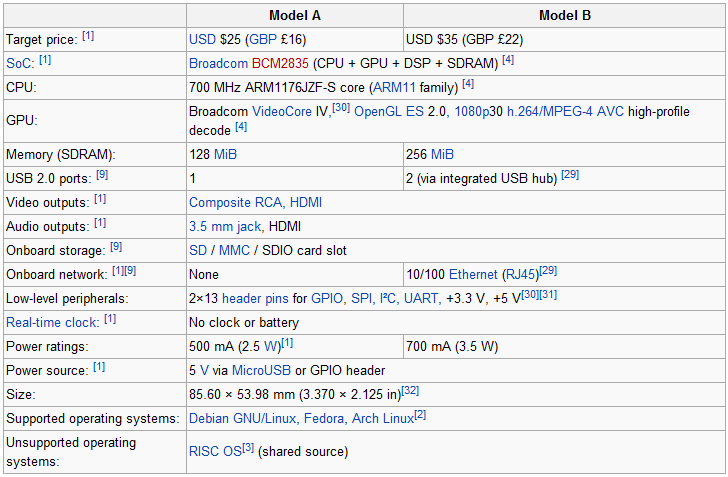Open the Real-time clock label link

tap(53, 322)
